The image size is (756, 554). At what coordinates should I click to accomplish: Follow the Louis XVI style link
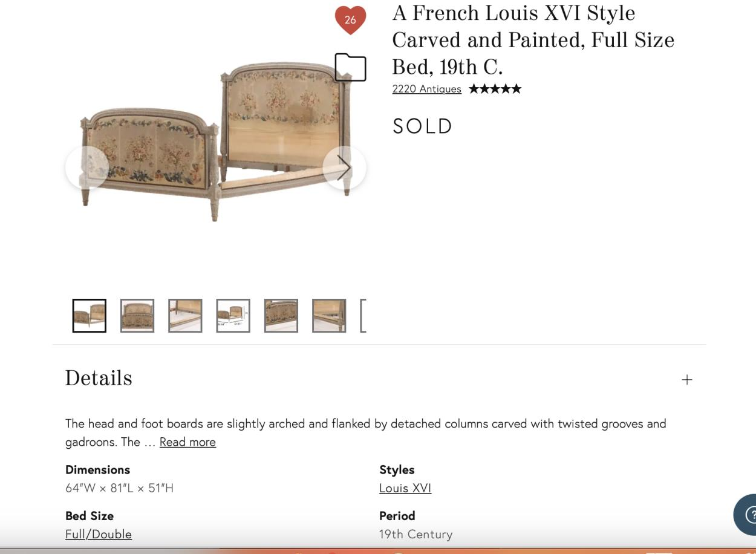click(x=405, y=488)
